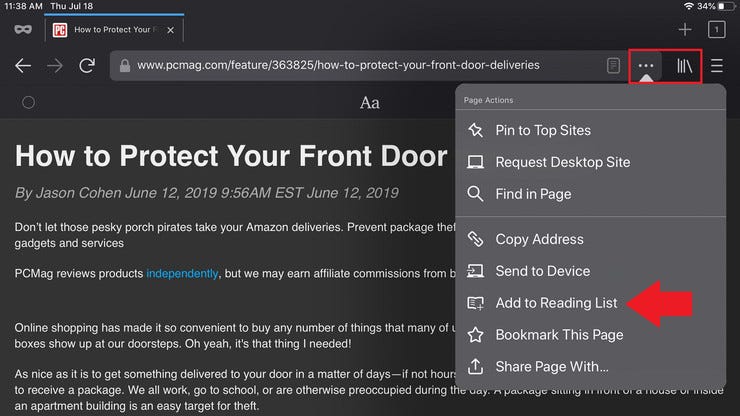Open reader view Aa text settings
Viewport: 740px width, 416px height.
[x=370, y=102]
